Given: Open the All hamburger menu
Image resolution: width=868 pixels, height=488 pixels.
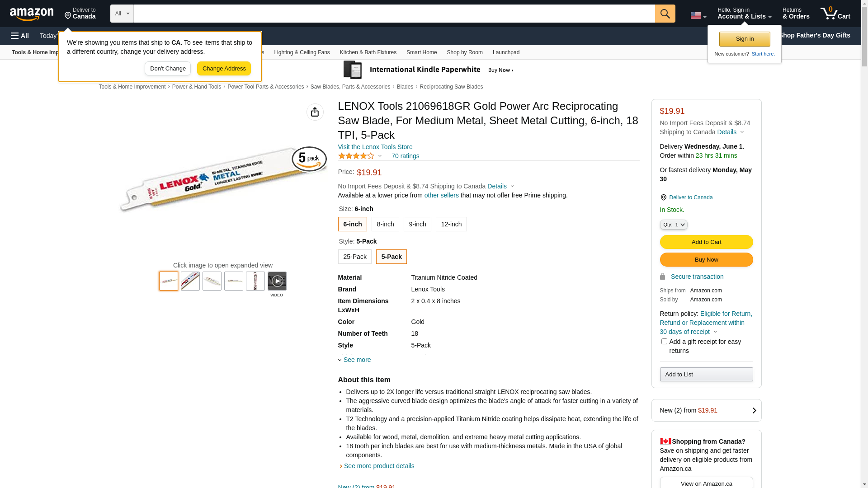Looking at the screenshot, I should click(x=20, y=36).
